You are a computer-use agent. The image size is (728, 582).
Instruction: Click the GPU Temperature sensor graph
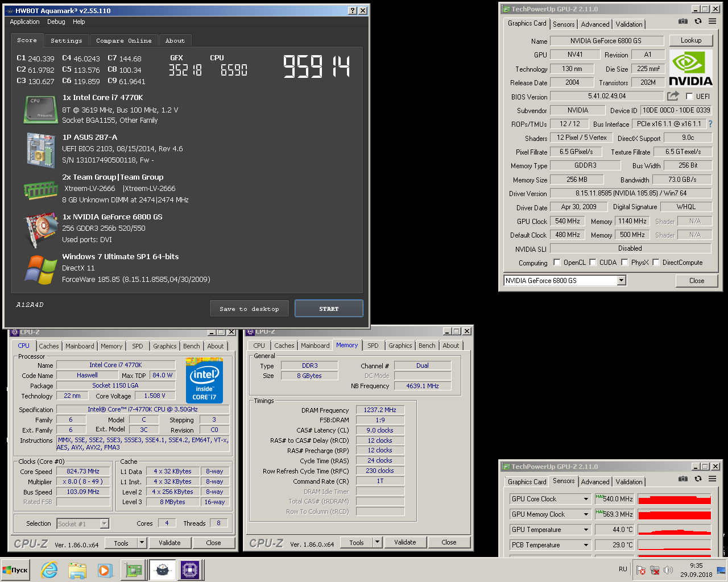674,530
